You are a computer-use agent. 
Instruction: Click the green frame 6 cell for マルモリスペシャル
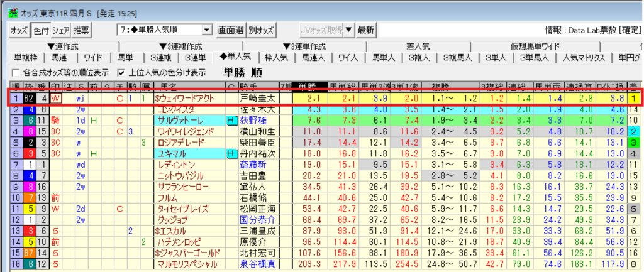point(28,264)
